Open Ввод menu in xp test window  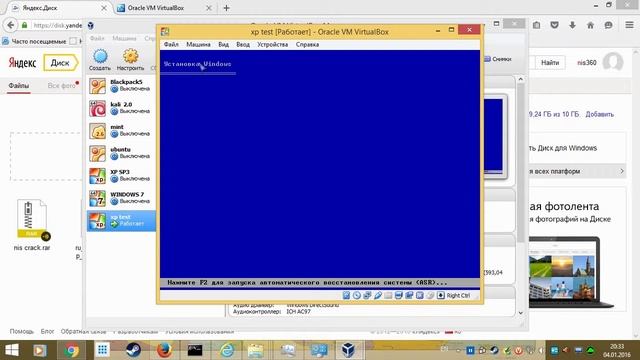coord(243,44)
